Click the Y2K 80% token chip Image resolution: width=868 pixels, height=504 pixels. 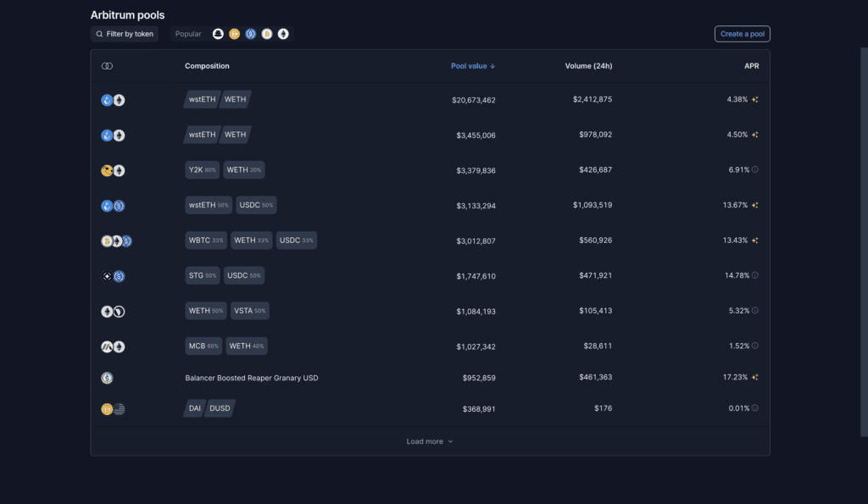202,170
